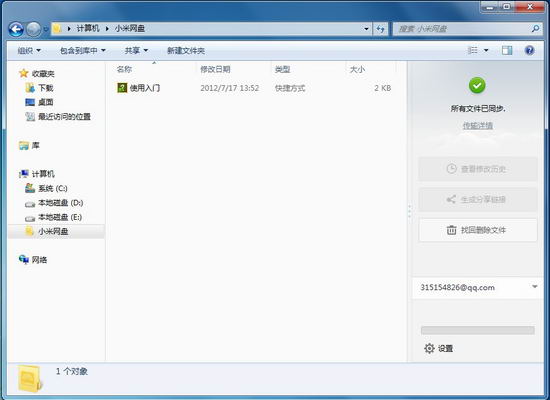The image size is (550, 400).
Task: Click the network icon beside 网络
Action: pos(24,259)
